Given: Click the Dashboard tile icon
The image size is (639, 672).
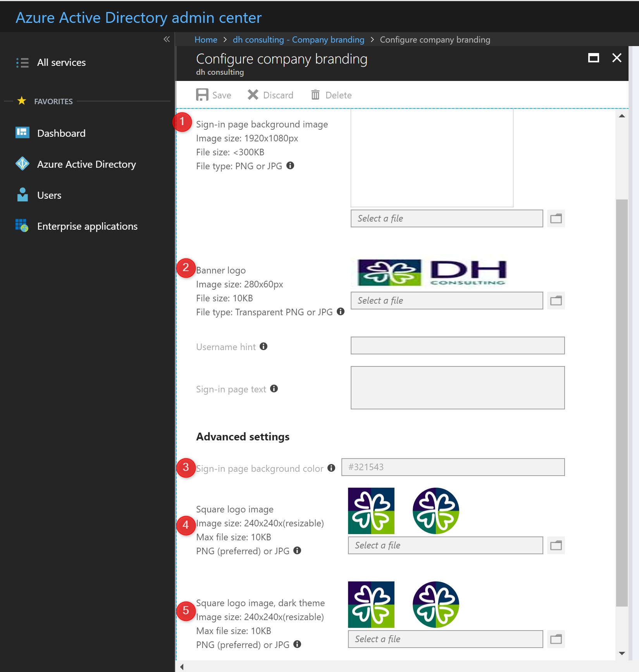Looking at the screenshot, I should pos(22,132).
